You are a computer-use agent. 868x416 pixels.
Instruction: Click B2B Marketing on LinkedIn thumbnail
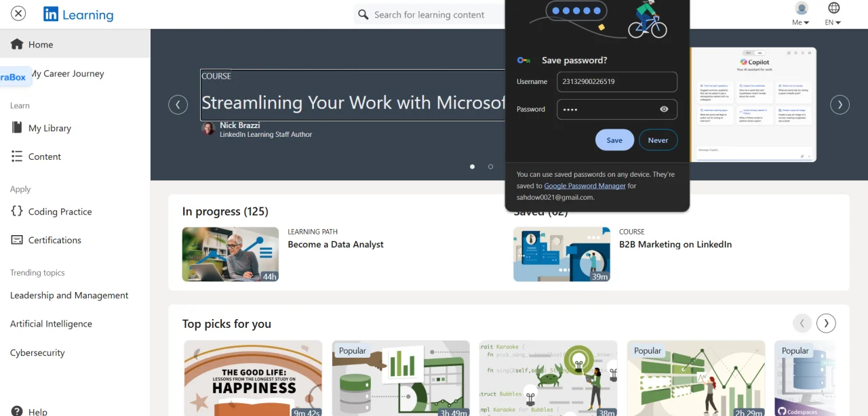[561, 254]
